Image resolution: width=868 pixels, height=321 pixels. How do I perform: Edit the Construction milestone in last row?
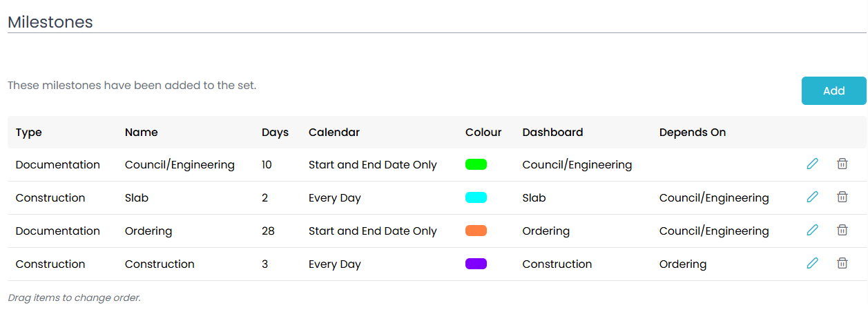(x=812, y=263)
